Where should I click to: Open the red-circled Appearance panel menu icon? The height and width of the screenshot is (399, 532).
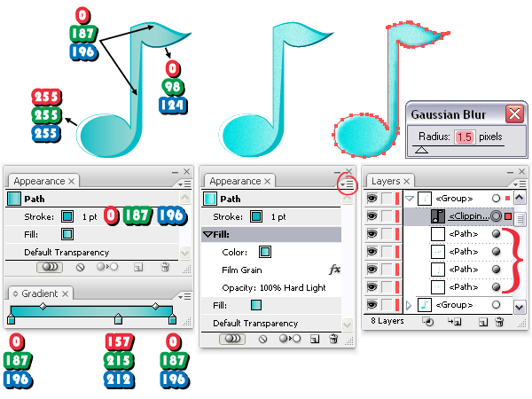347,184
